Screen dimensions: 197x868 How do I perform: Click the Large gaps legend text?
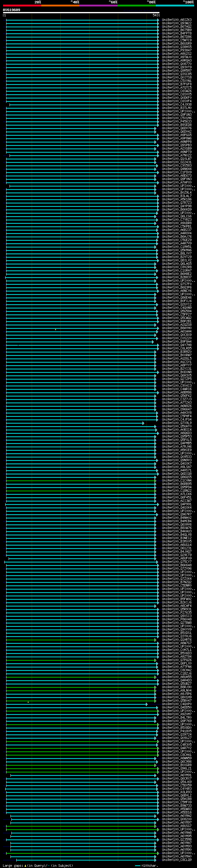(13, 865)
